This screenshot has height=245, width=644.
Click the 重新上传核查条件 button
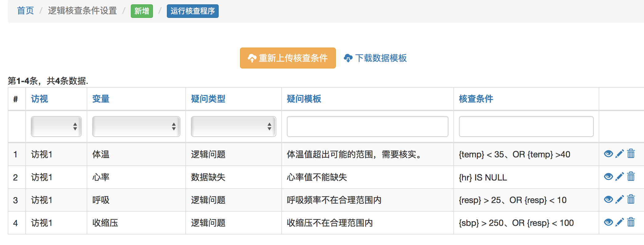click(x=287, y=58)
